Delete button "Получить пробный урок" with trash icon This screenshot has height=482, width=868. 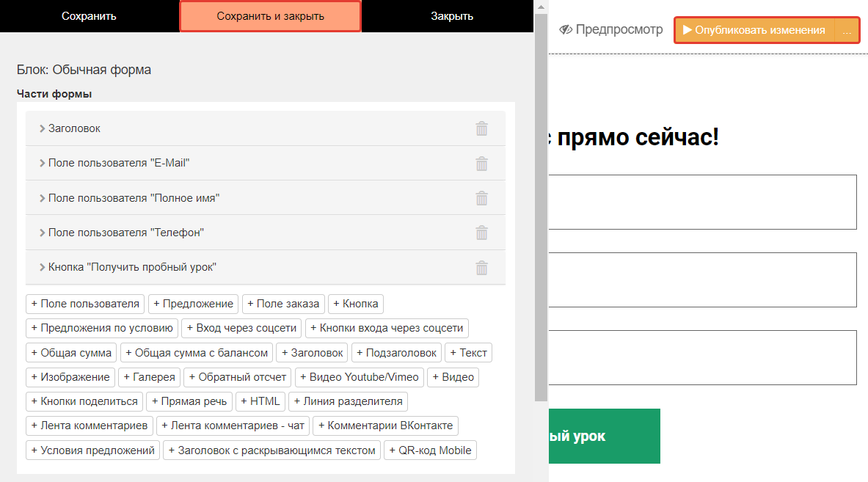click(x=481, y=267)
